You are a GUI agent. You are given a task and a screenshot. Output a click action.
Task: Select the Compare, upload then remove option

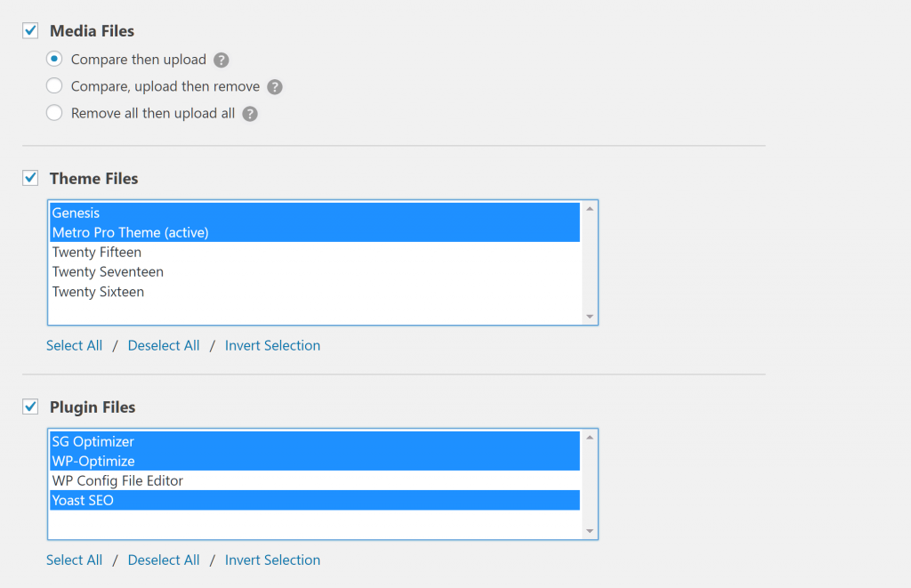pos(52,86)
